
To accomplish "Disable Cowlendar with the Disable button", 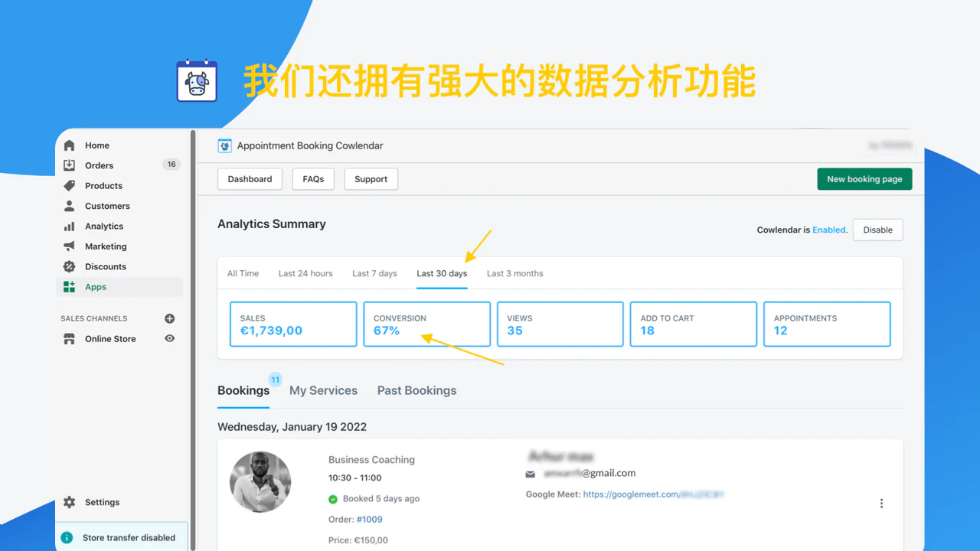I will (878, 230).
